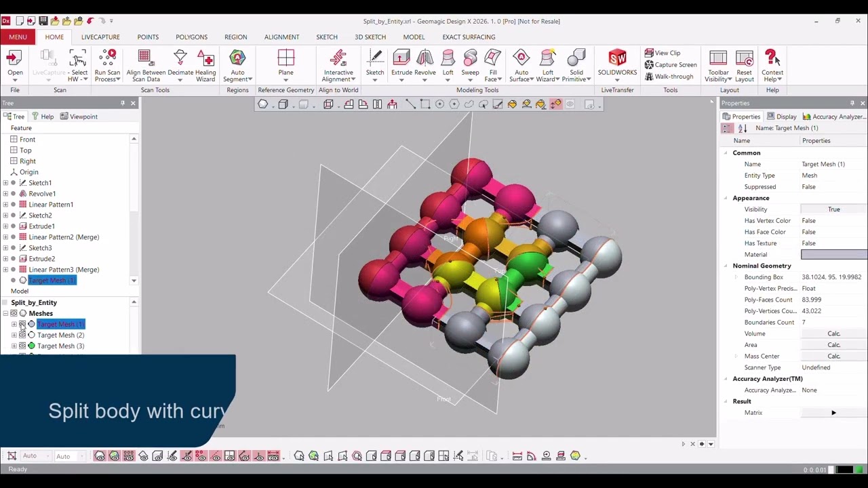Click the Save icon in title bar
This screenshot has height=488, width=868.
[43, 21]
